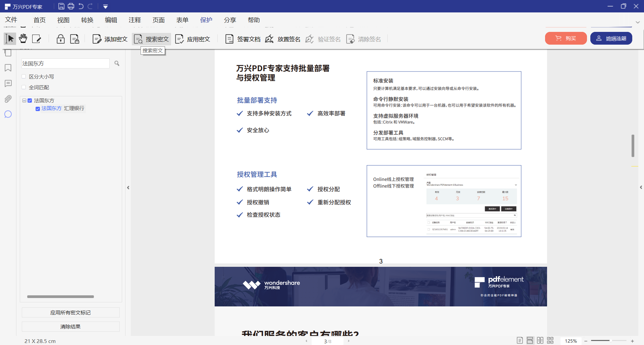
Task: Enable the 区分大小写 checkbox
Action: 23,76
